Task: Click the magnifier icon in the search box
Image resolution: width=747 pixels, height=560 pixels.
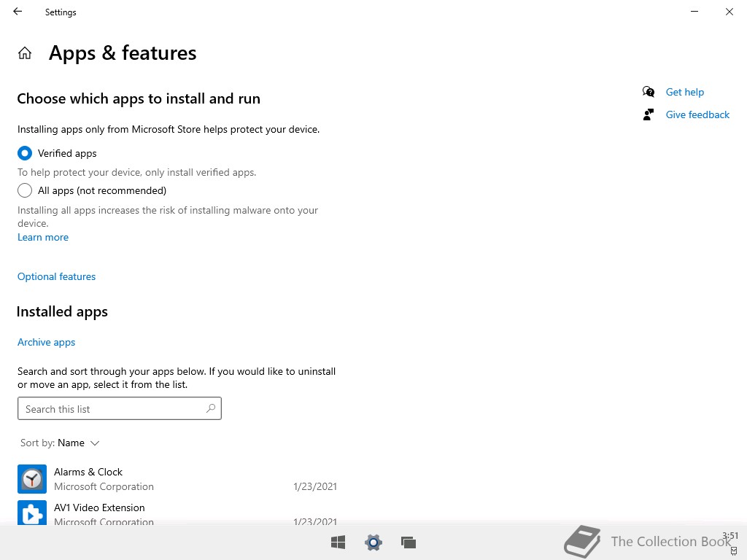Action: click(x=211, y=408)
